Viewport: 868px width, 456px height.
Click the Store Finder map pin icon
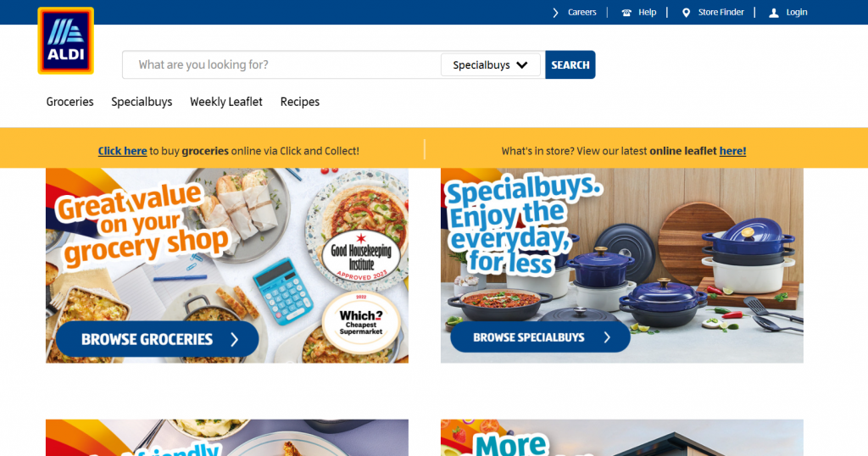tap(686, 13)
